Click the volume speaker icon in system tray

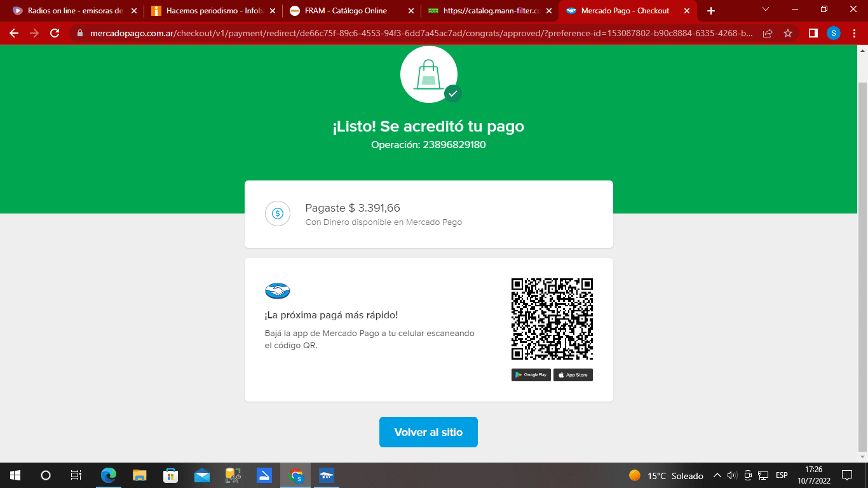pyautogui.click(x=731, y=475)
